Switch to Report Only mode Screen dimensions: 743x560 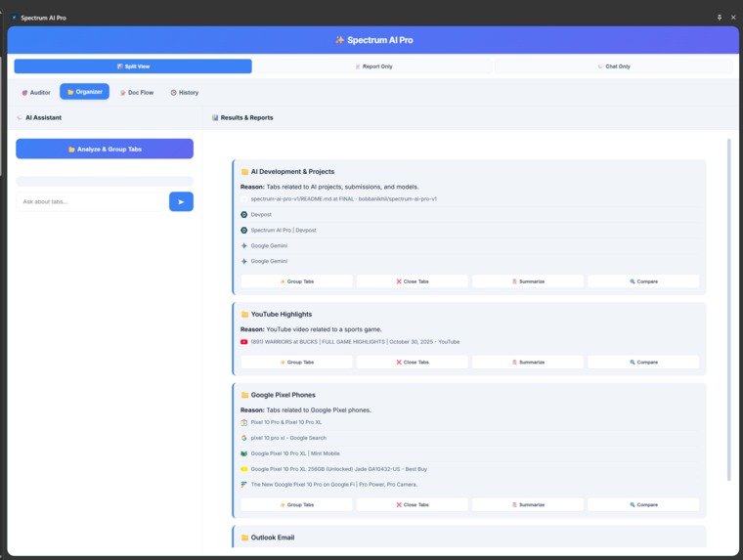tap(373, 66)
